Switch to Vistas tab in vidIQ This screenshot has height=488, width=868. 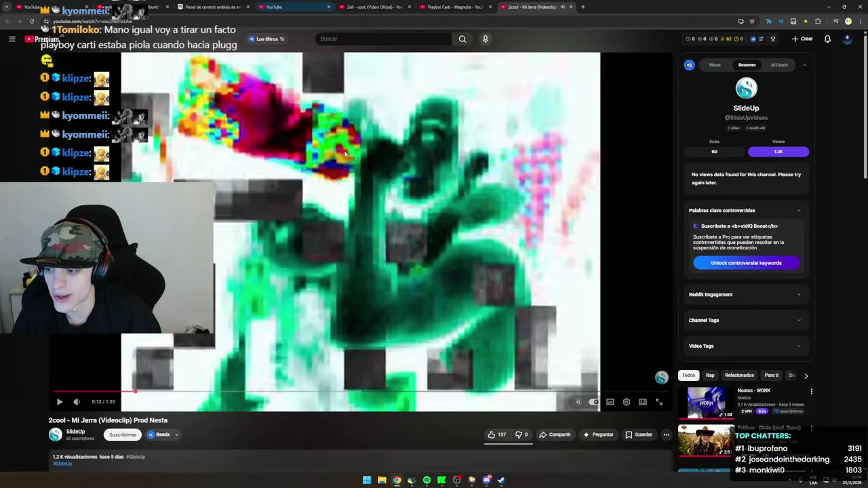[x=715, y=65]
